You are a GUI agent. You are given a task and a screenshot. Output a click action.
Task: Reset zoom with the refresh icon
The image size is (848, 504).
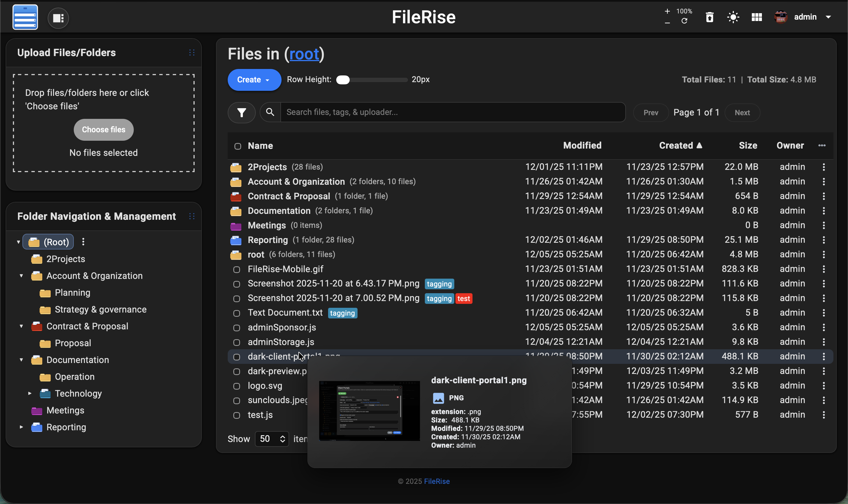pos(684,21)
